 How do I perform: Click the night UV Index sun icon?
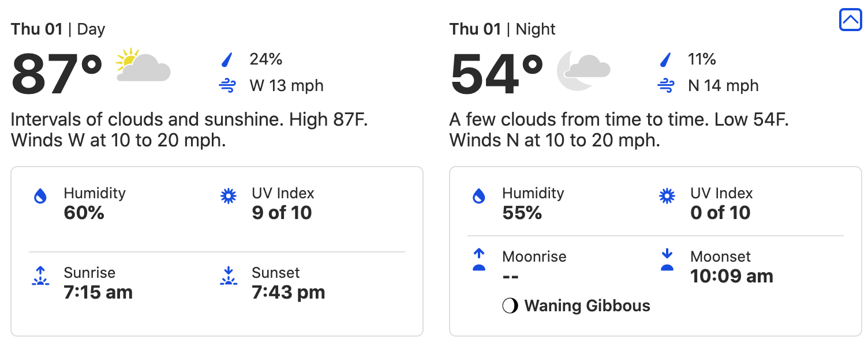[667, 197]
